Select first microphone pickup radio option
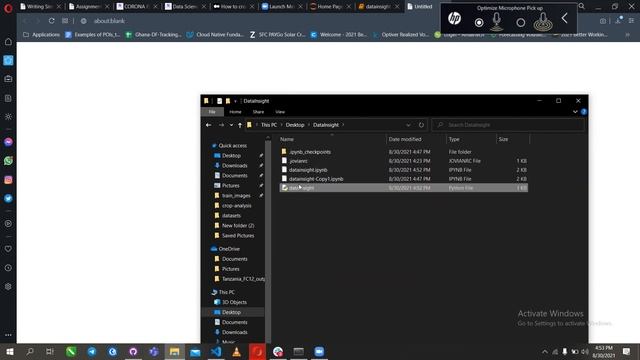 point(479,23)
